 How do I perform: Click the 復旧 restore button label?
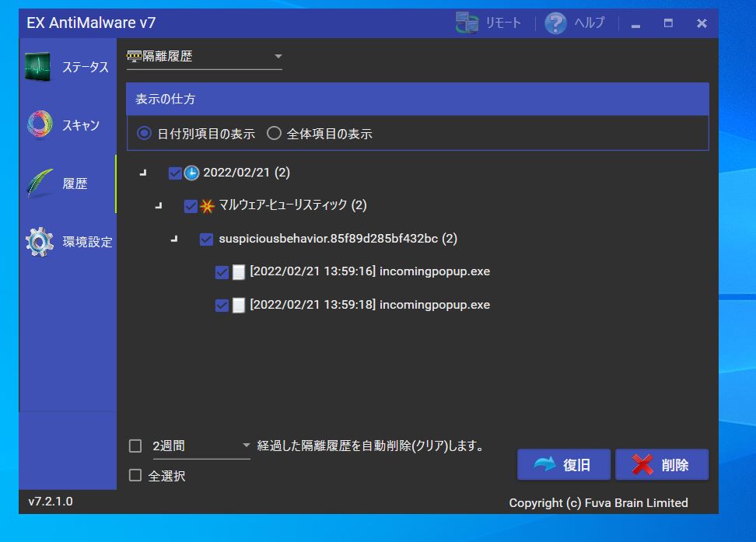[576, 465]
